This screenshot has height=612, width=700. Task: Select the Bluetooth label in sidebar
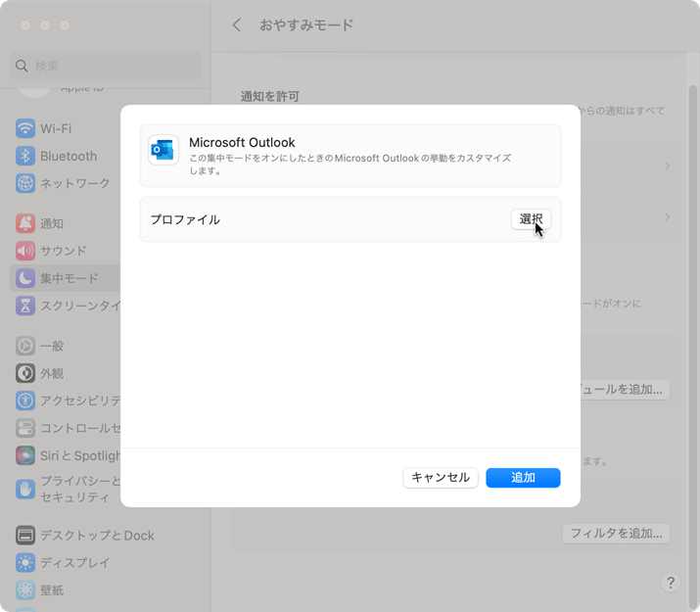tap(69, 157)
